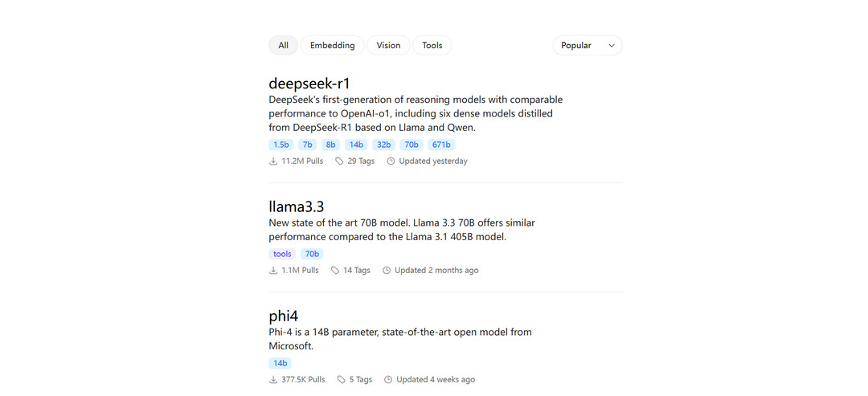Select the 14b tag under phi4
This screenshot has width=868, height=396.
[x=280, y=363]
